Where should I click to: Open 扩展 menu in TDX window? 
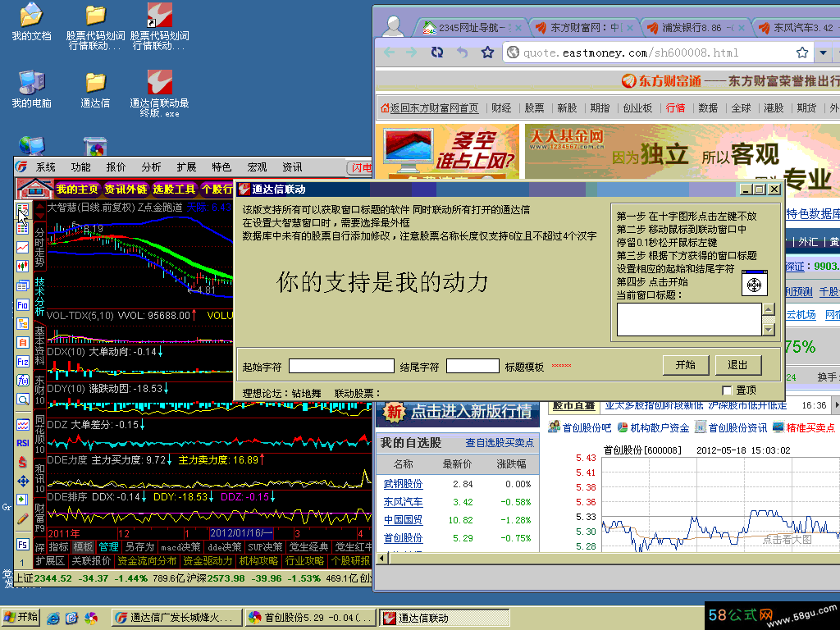click(186, 167)
